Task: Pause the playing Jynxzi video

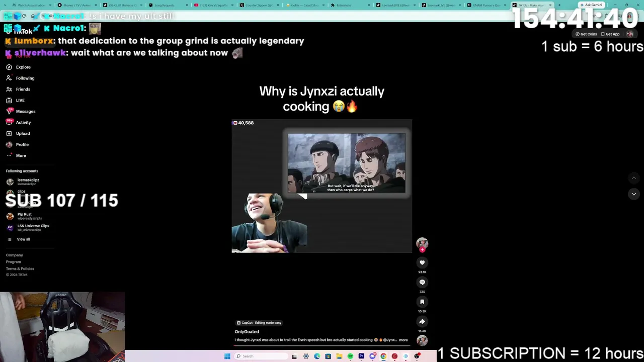Action: click(321, 186)
